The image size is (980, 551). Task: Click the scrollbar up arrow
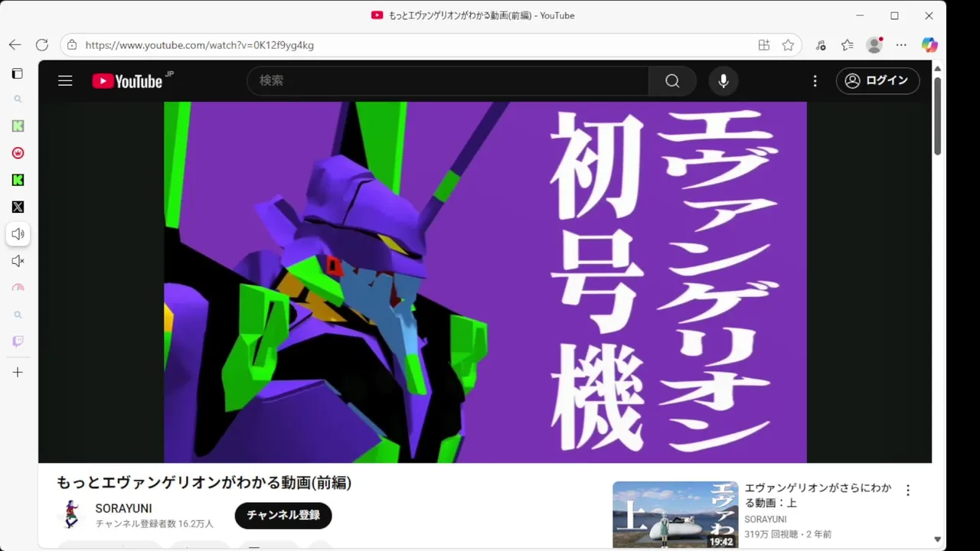[937, 69]
